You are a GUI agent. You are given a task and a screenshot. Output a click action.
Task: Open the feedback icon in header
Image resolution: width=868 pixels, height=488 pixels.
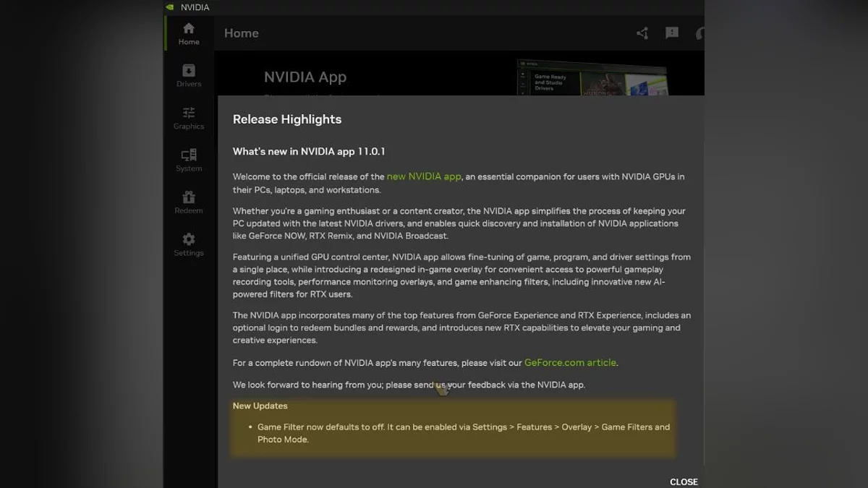point(672,33)
